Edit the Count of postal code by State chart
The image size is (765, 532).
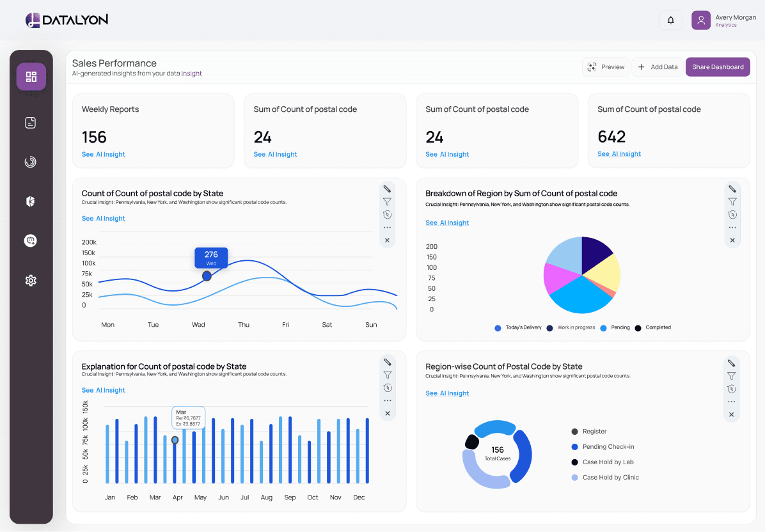point(387,189)
